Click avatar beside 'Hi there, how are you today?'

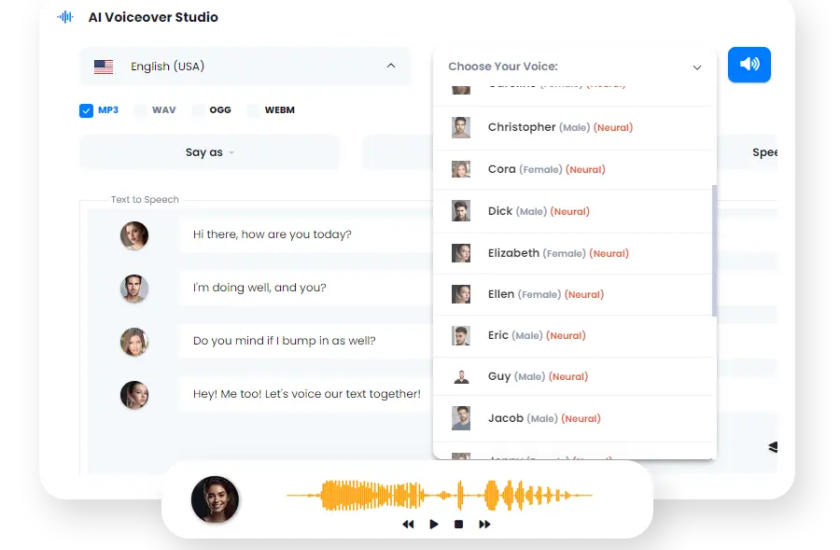(134, 235)
